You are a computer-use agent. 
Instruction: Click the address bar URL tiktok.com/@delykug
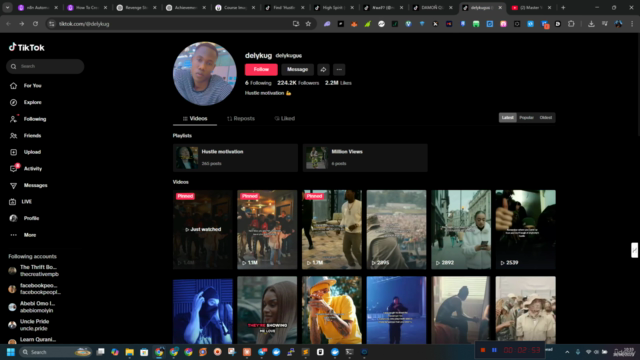[84, 24]
